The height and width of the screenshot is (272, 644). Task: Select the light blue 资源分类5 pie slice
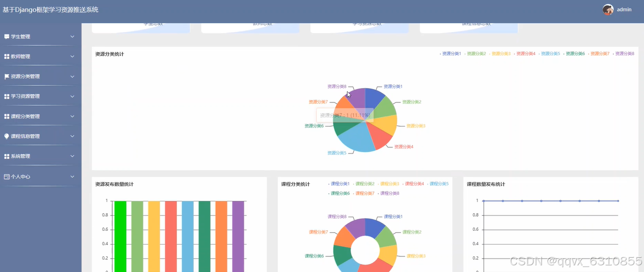pos(358,138)
